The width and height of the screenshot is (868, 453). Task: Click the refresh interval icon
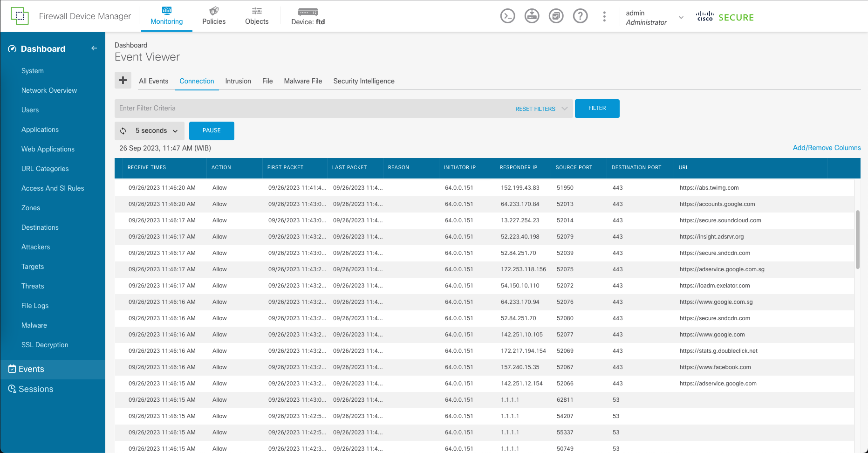click(123, 131)
